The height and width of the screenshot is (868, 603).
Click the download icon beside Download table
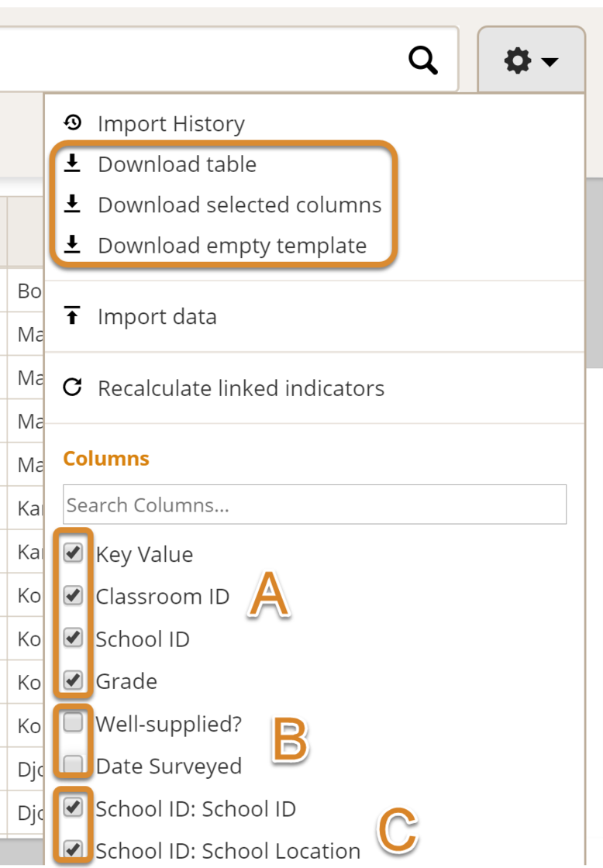tap(74, 164)
